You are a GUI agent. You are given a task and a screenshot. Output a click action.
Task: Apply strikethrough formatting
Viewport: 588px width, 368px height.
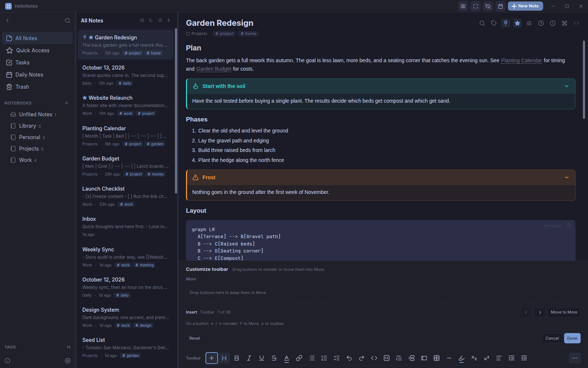(274, 358)
